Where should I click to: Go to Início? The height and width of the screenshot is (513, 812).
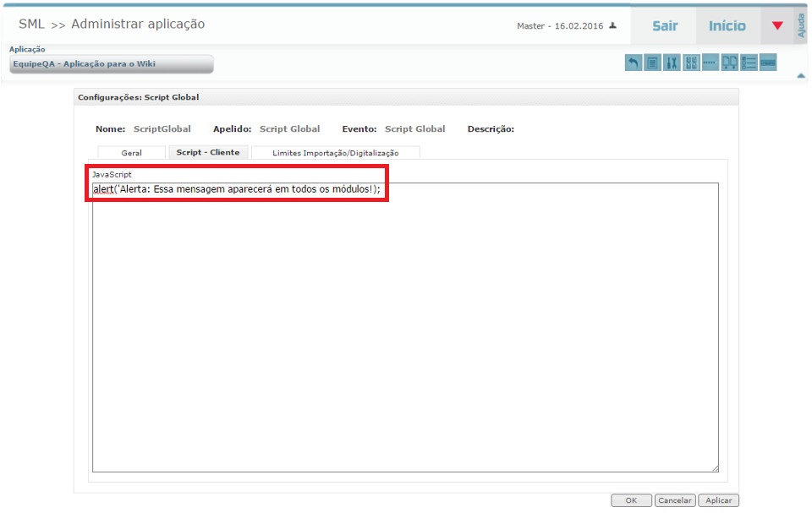coord(727,25)
